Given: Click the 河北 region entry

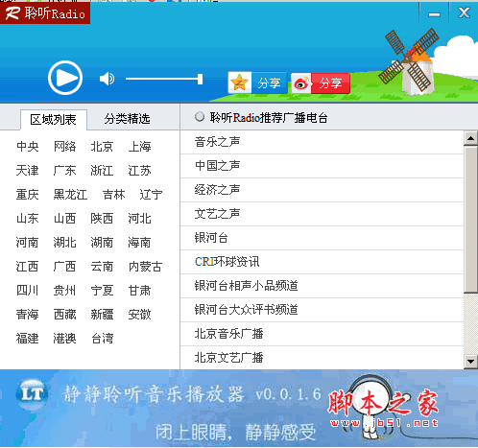Looking at the screenshot, I should point(139,219).
